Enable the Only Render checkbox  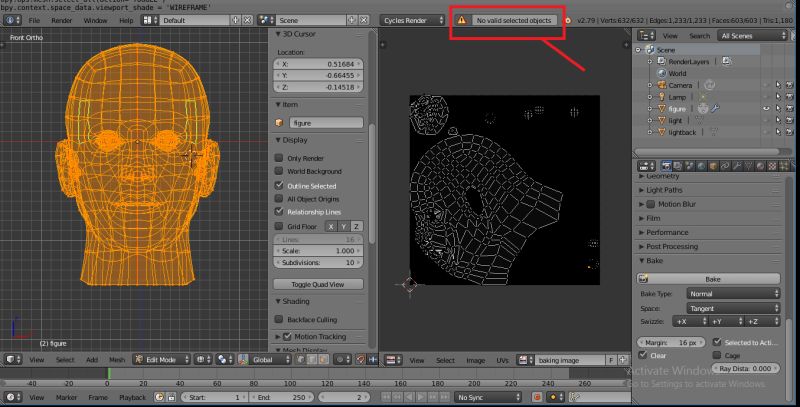(x=279, y=158)
